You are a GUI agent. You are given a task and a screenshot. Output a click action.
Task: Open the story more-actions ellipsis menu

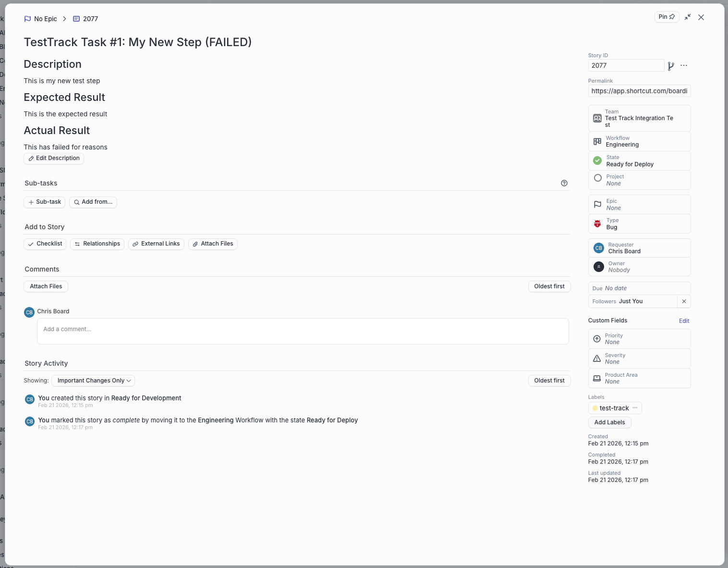(684, 65)
